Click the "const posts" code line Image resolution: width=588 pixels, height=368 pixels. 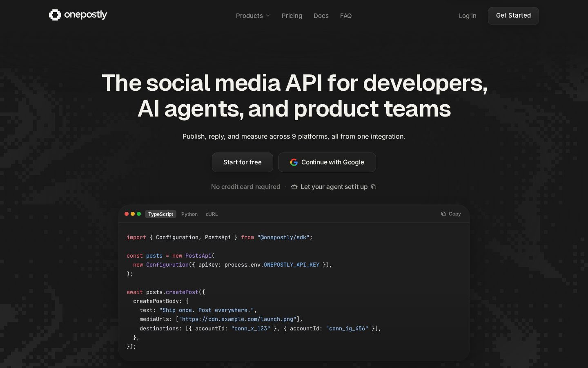pyautogui.click(x=171, y=256)
